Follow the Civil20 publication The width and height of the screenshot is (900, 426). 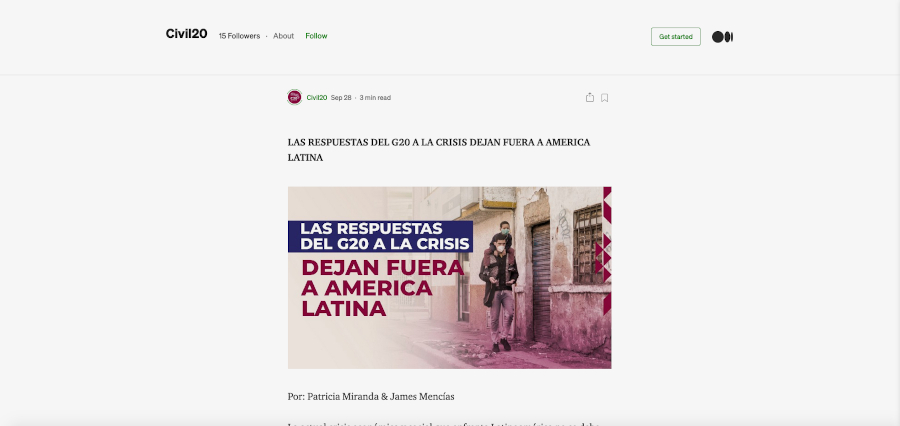tap(316, 36)
